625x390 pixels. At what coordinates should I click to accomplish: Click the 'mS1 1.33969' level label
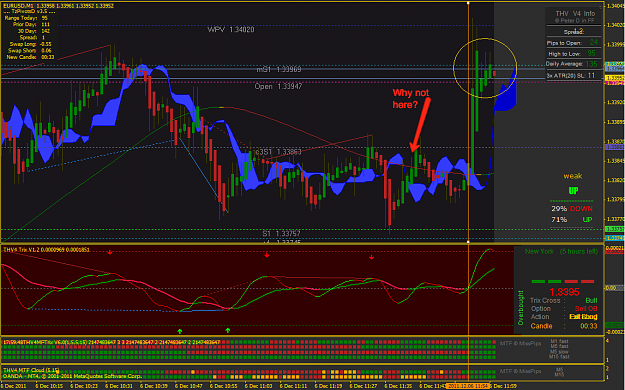(279, 69)
